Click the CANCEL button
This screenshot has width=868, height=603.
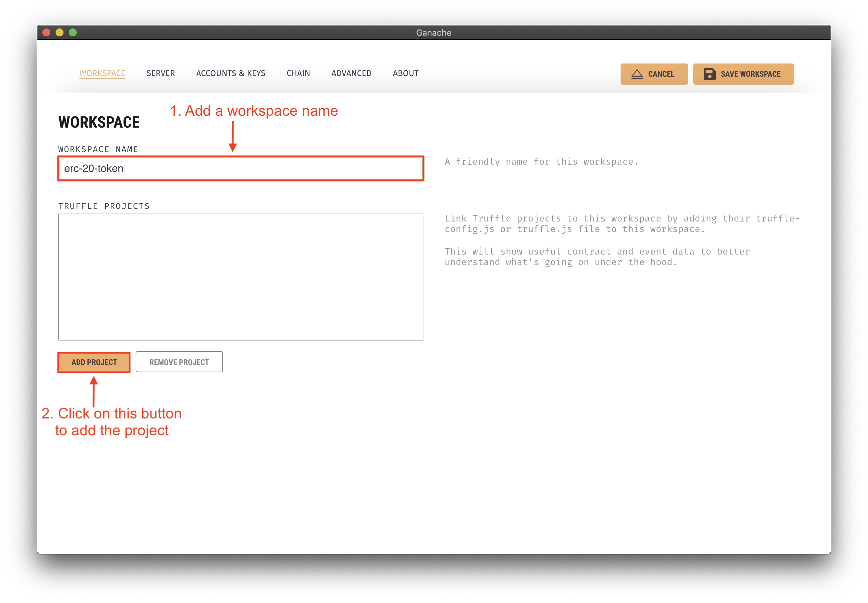(654, 74)
